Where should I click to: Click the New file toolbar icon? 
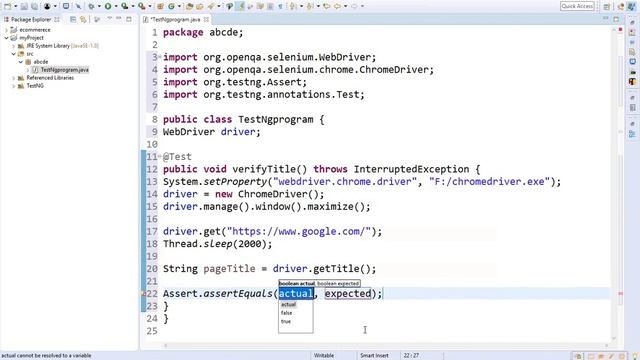click(8, 6)
